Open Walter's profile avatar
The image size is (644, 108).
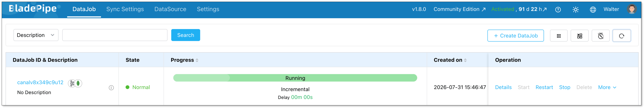(631, 9)
